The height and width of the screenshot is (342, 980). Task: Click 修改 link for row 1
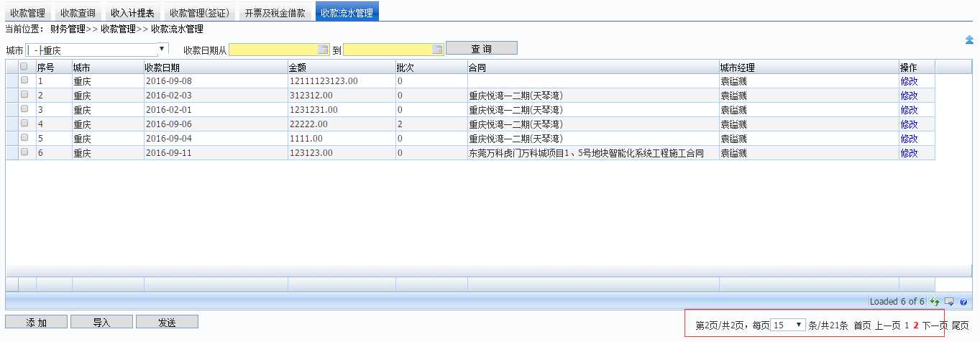click(909, 81)
